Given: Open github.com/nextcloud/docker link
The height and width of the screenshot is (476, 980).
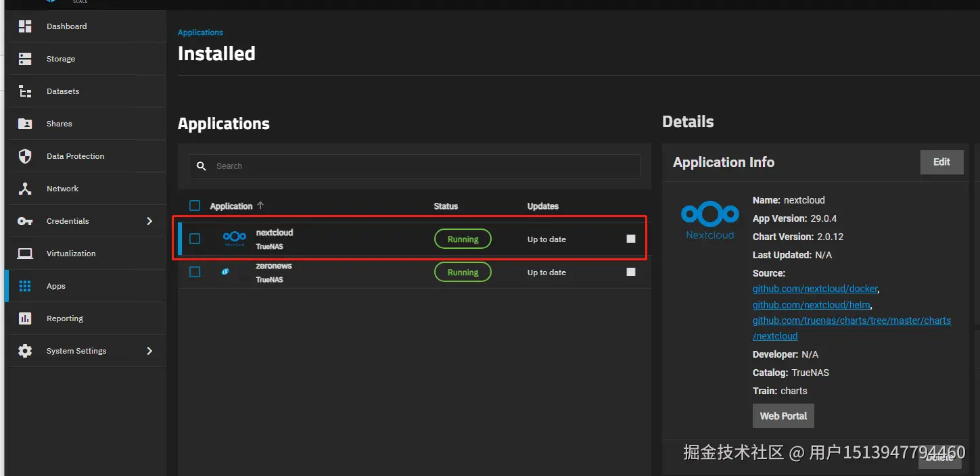Looking at the screenshot, I should click(815, 289).
